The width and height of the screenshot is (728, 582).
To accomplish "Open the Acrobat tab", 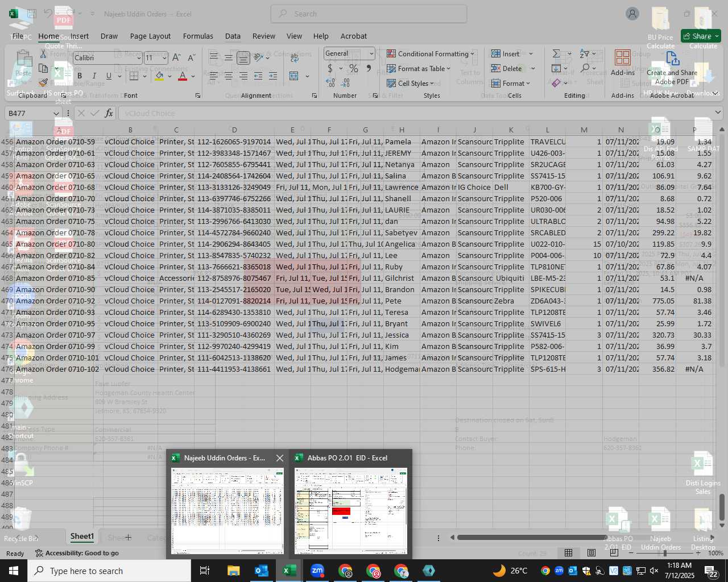I will pos(354,36).
